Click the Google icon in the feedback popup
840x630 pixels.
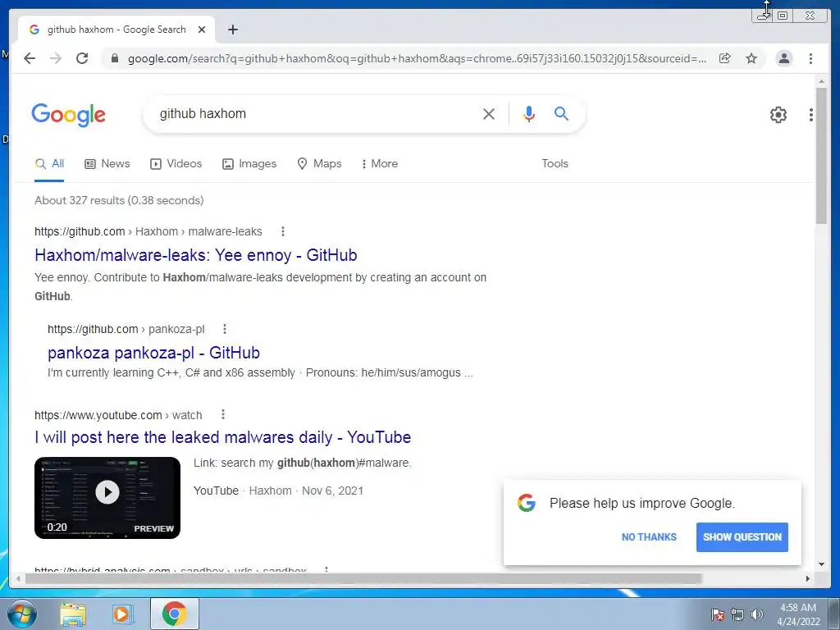click(527, 503)
